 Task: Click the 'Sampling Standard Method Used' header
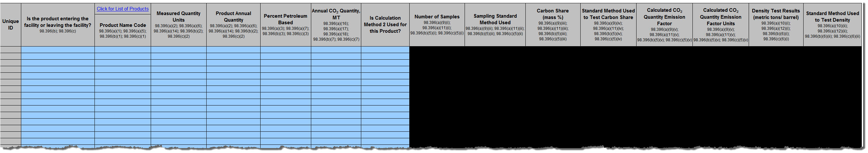pos(495,25)
